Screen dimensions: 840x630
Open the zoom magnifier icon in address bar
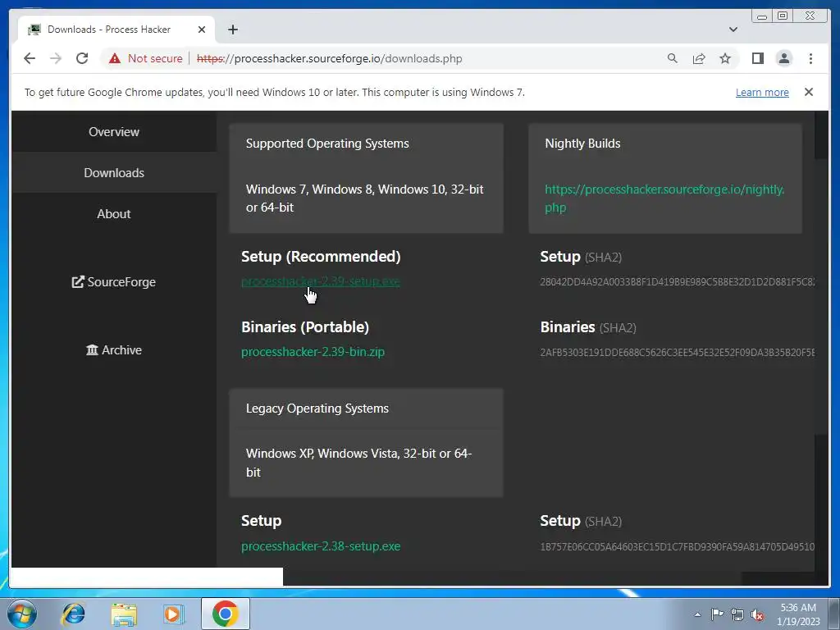tap(673, 58)
